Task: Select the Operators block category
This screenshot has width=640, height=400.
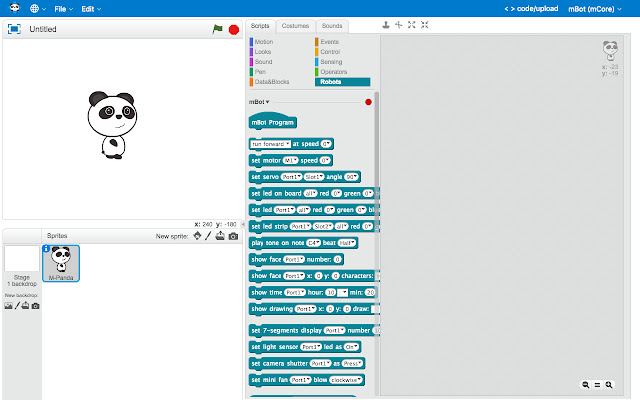Action: coord(331,72)
